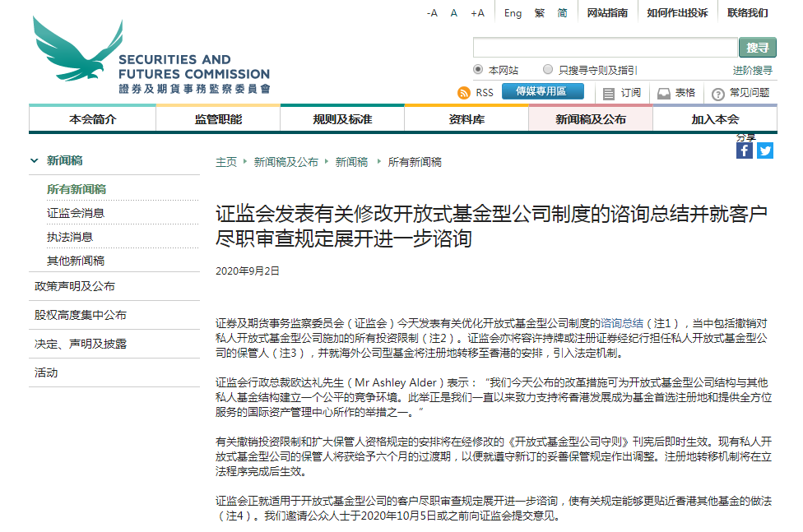
Task: Open the 新闻稿及公布 main menu tab
Action: coord(591,119)
